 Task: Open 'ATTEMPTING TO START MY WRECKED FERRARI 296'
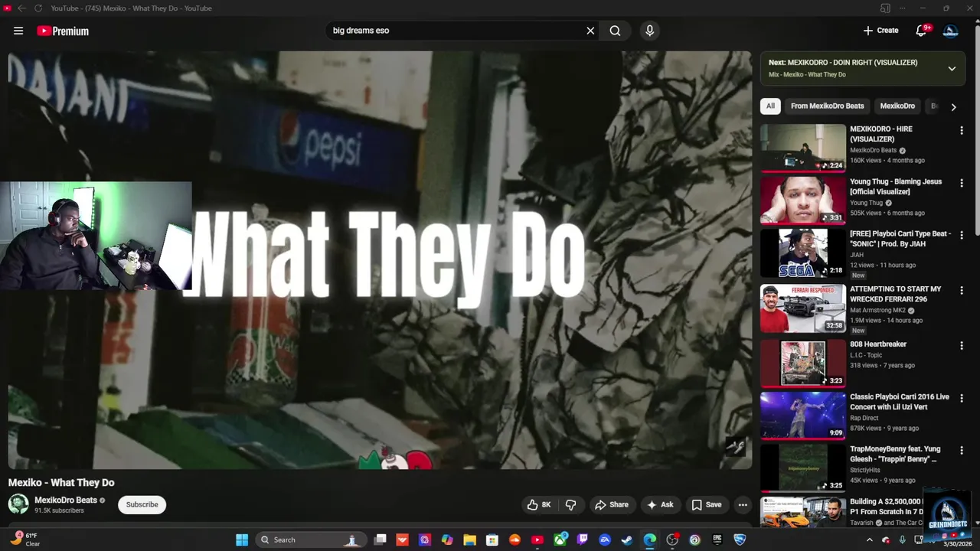coord(895,295)
